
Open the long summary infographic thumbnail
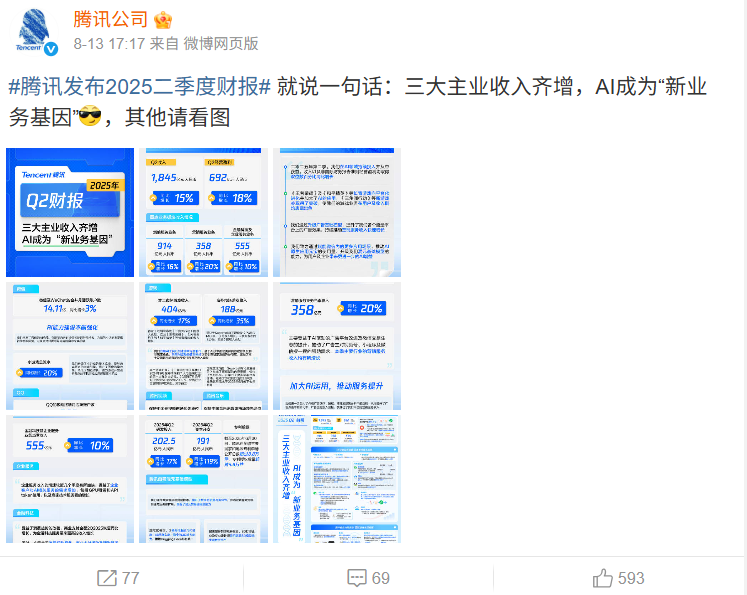pos(337,479)
